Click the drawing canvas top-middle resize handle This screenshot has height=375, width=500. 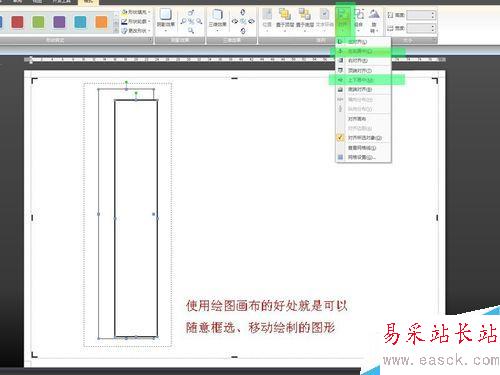tap(234, 78)
